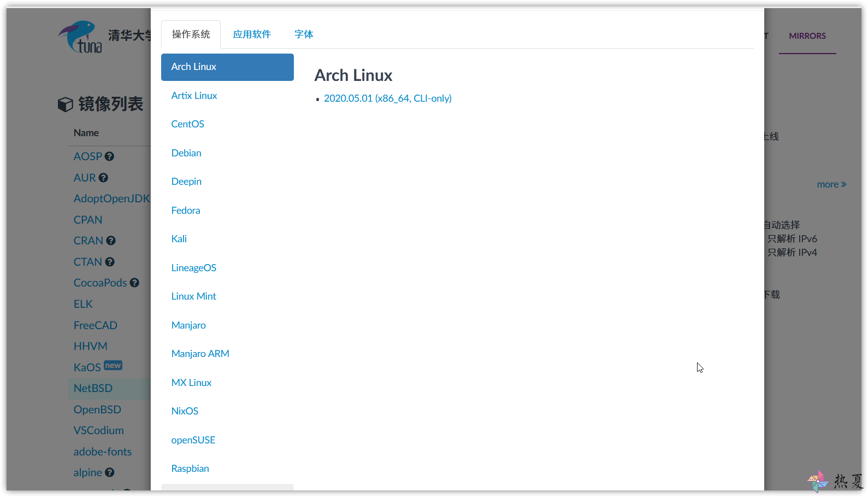Click the TUNA logo in the header
This screenshot has width=868, height=497.
pyautogui.click(x=81, y=37)
